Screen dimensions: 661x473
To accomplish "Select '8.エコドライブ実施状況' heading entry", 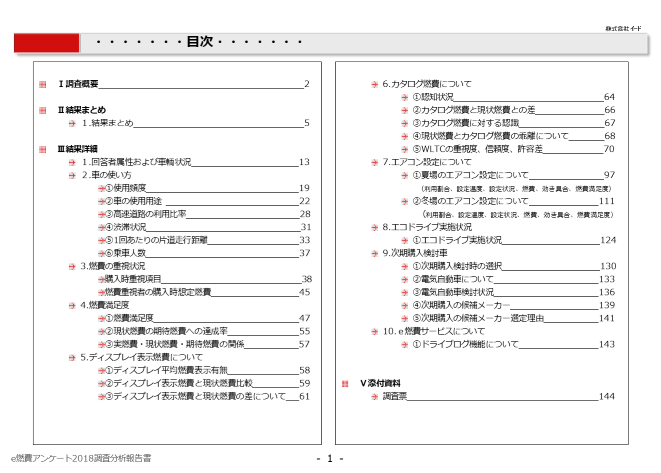I will (427, 227).
